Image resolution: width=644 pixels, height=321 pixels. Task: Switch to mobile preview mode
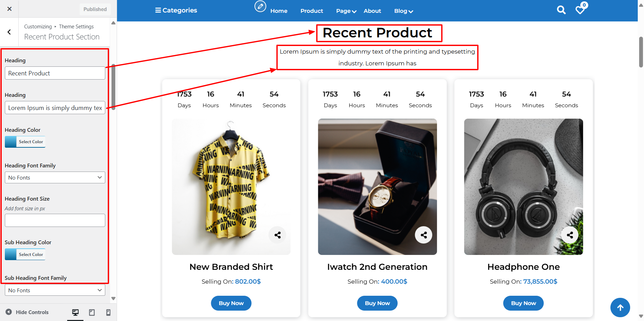tap(108, 312)
